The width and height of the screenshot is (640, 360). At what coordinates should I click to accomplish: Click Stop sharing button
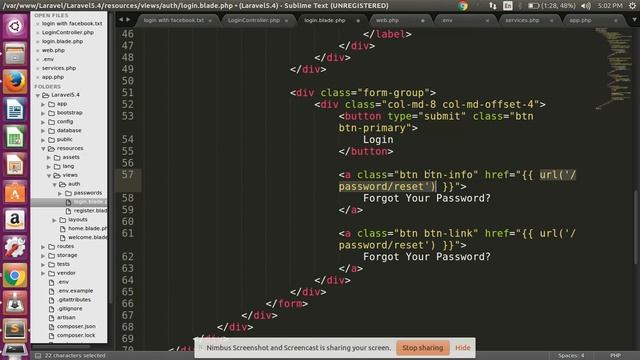click(x=422, y=348)
